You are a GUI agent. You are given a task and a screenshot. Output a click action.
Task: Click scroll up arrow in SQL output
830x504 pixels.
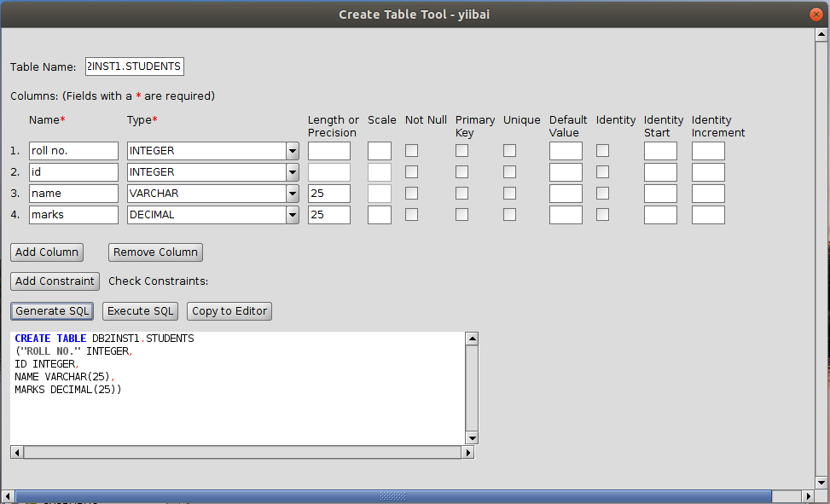tap(472, 339)
